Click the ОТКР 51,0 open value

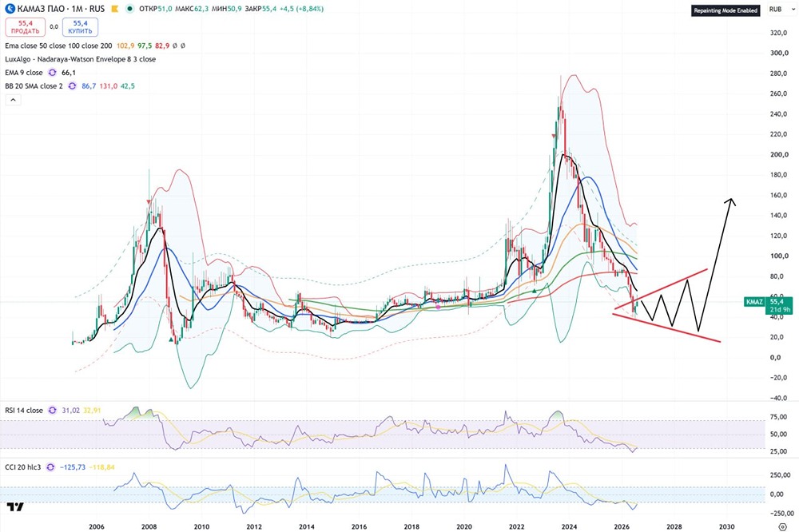(x=156, y=9)
